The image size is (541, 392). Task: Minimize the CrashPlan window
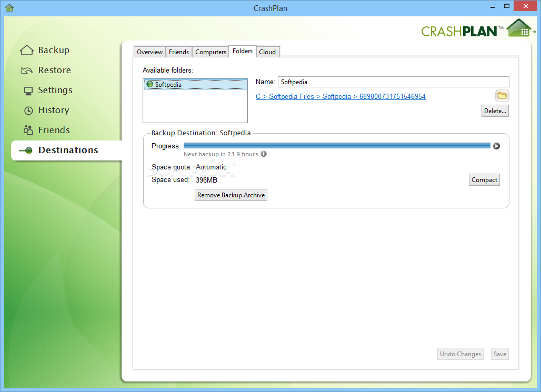coord(493,6)
